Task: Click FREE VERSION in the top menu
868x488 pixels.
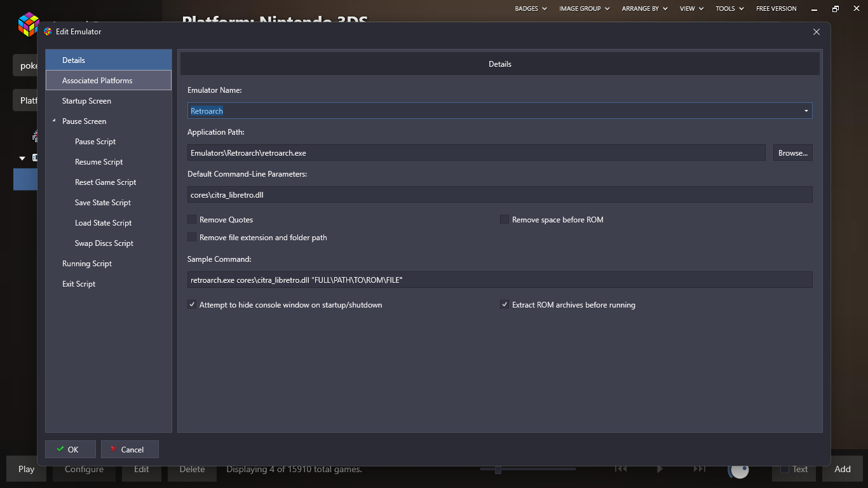Action: (776, 8)
